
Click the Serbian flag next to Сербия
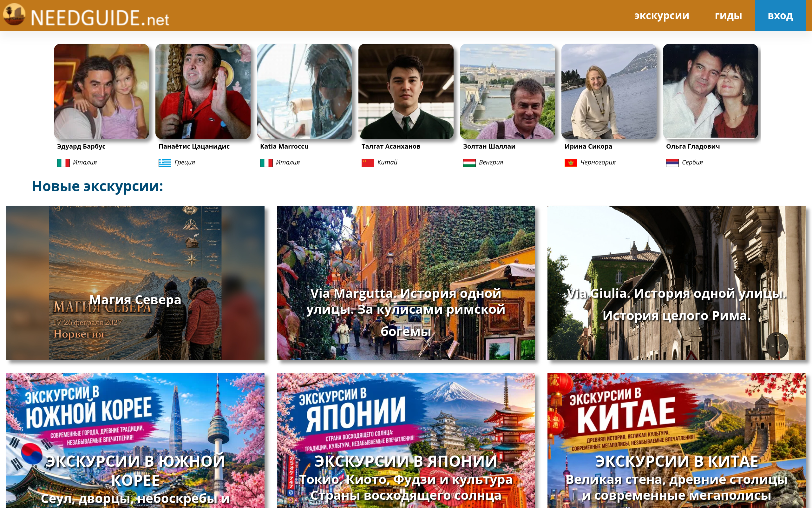(x=672, y=163)
